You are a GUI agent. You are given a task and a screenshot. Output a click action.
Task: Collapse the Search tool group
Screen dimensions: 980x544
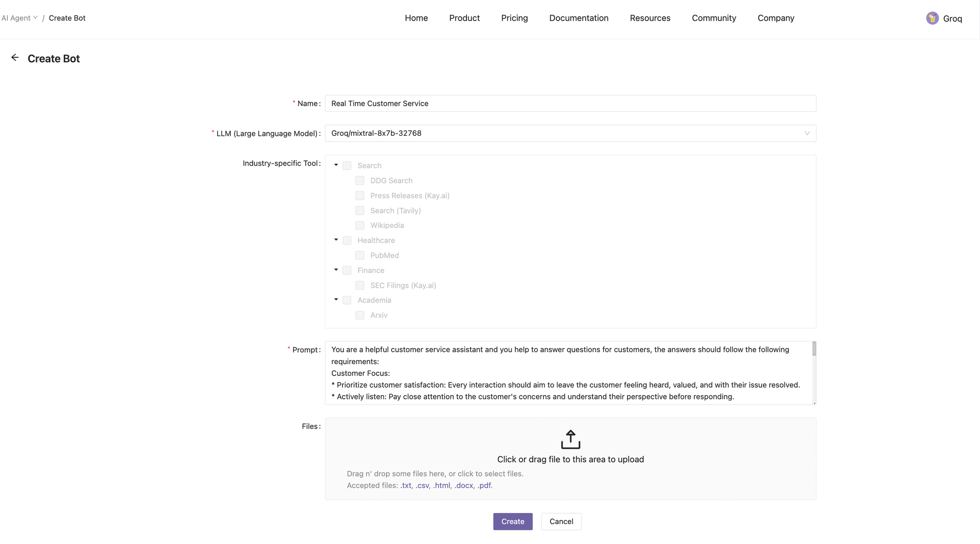(x=336, y=165)
